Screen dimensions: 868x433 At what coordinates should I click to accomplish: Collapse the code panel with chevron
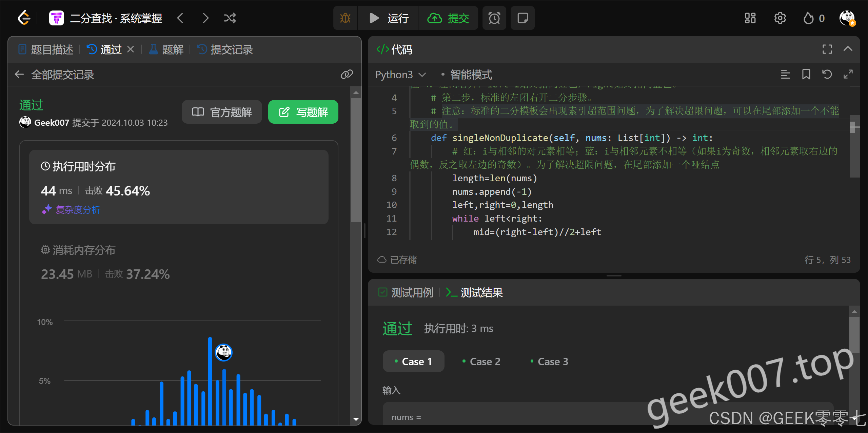click(x=848, y=49)
